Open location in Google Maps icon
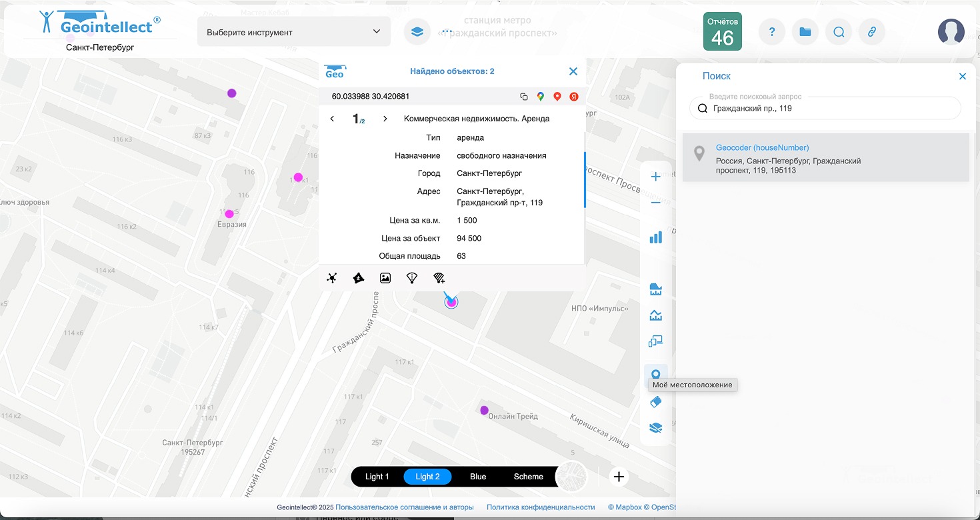The image size is (980, 520). 540,97
